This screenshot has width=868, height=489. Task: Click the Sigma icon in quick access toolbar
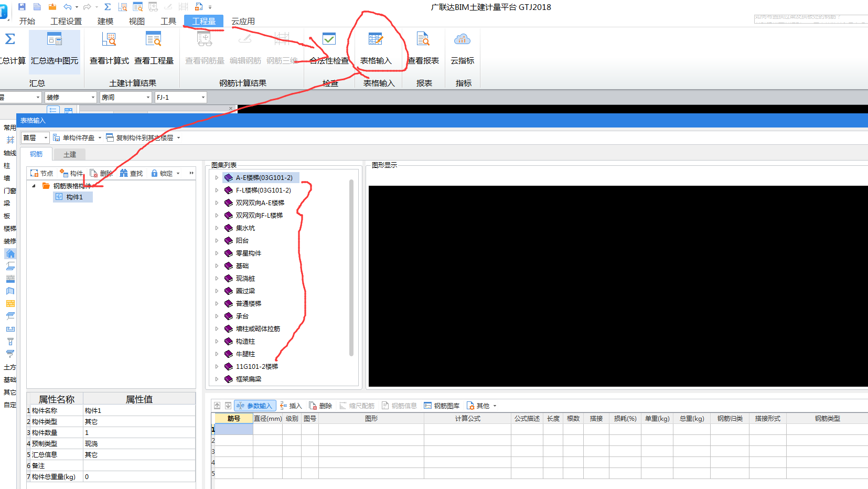[108, 7]
